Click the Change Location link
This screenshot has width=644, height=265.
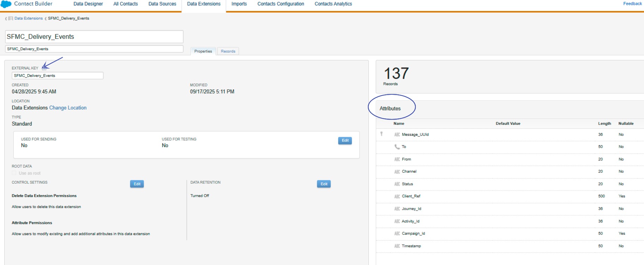(x=68, y=108)
